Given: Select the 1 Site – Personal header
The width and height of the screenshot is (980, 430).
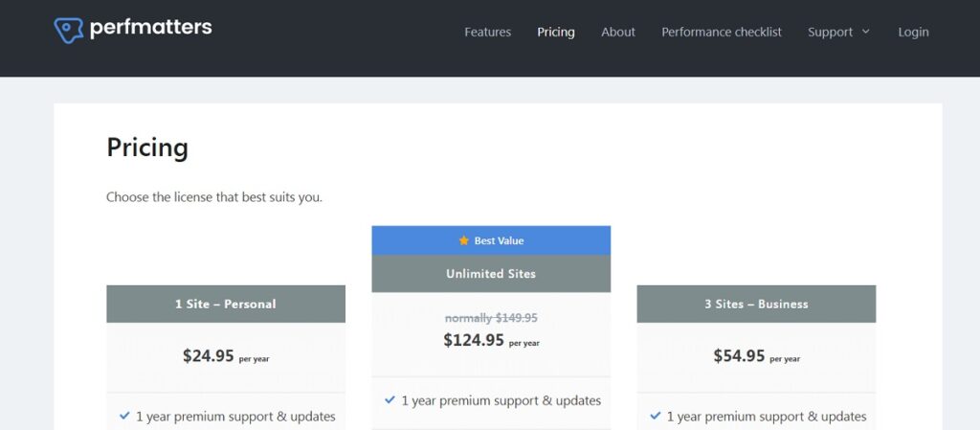Looking at the screenshot, I should [x=226, y=304].
